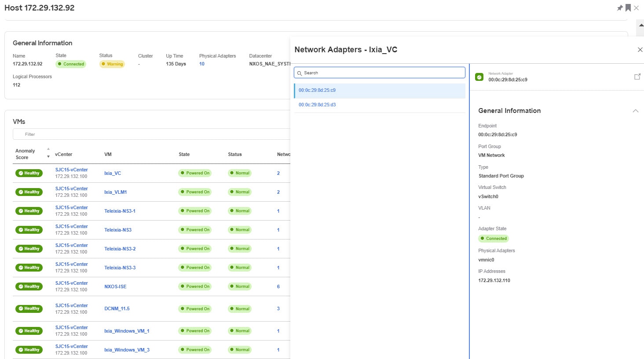Search in Network Adapters field
644x359 pixels.
pos(380,73)
